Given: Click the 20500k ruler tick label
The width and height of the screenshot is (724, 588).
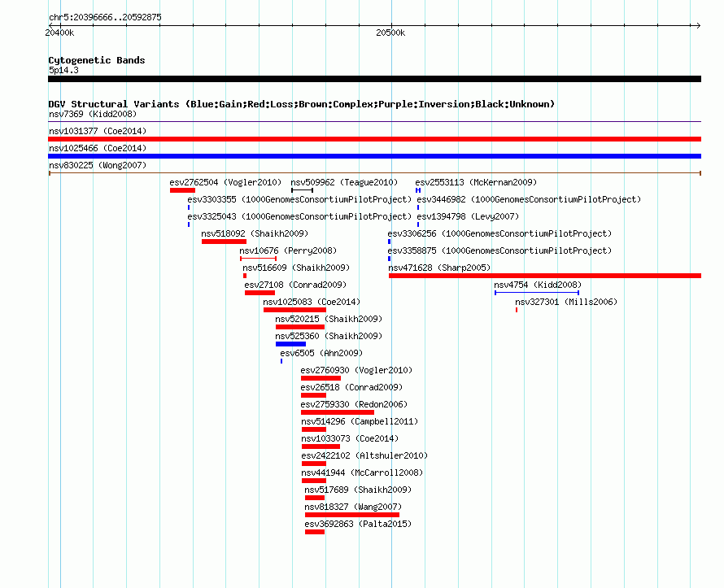Looking at the screenshot, I should tap(390, 33).
